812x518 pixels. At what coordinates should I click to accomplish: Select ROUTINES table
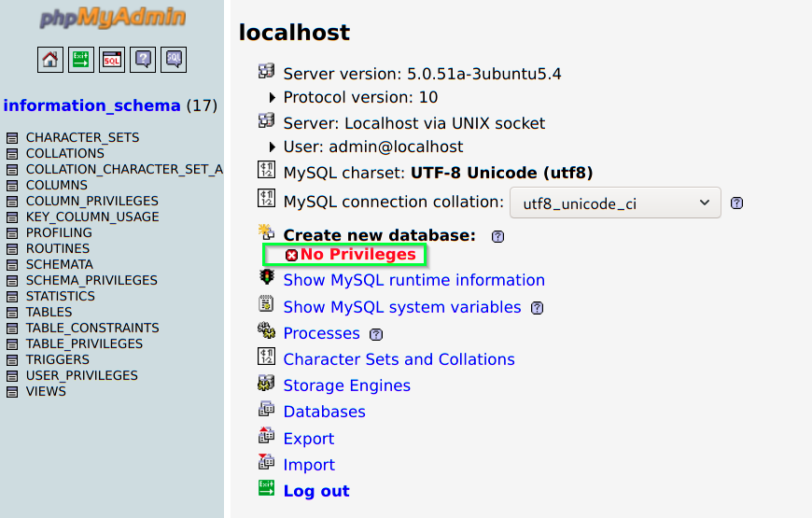pos(58,248)
